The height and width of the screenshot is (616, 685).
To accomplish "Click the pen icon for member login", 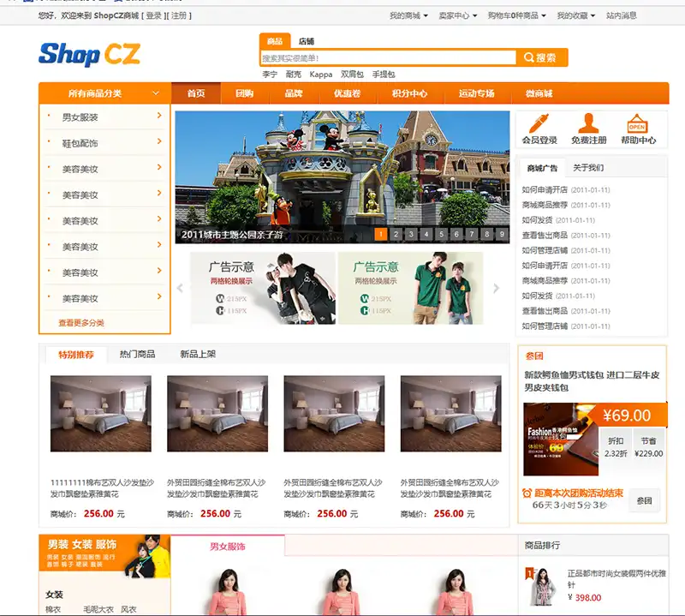I will 539,123.
